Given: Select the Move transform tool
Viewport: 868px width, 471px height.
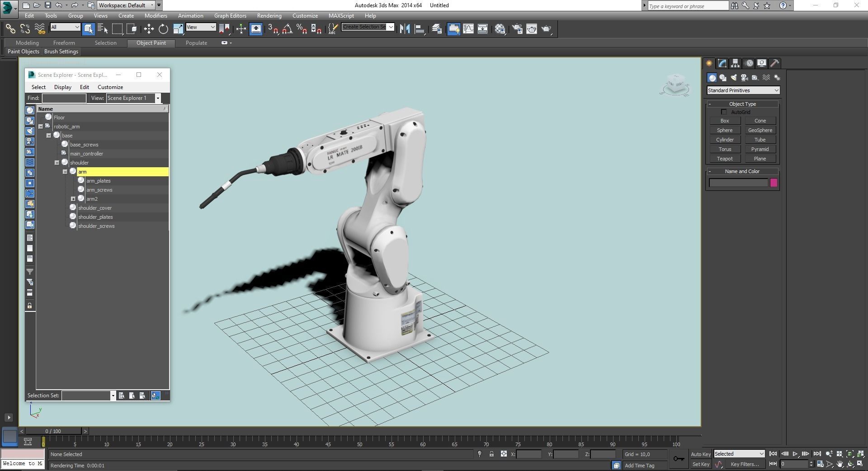Looking at the screenshot, I should tap(149, 29).
